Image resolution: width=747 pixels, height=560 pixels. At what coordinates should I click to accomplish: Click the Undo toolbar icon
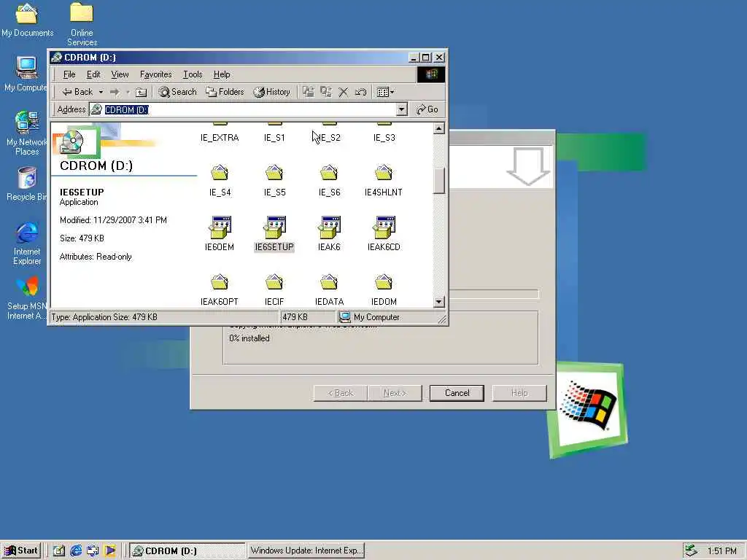pyautogui.click(x=360, y=92)
